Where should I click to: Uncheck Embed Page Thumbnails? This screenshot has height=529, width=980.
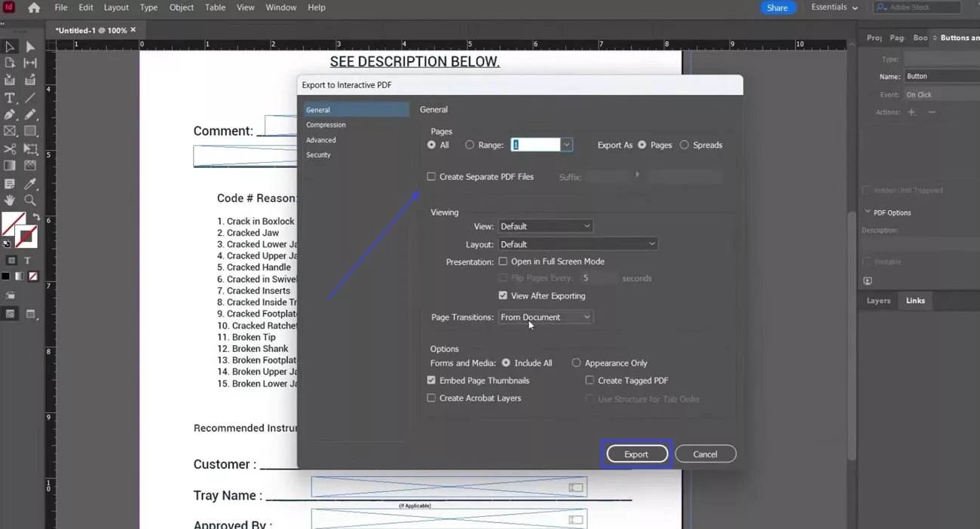431,380
